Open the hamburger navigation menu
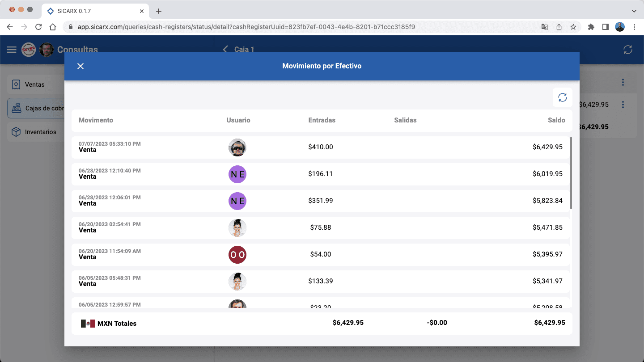 pos(12,50)
